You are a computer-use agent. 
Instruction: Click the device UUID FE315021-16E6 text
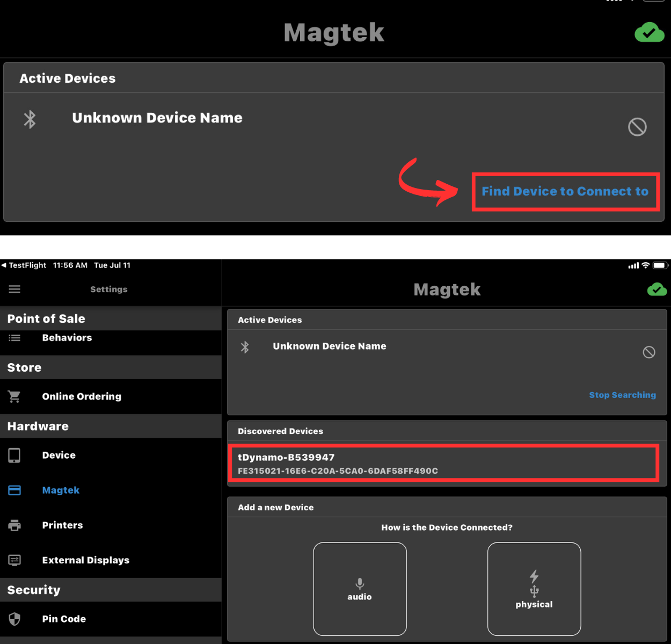(338, 471)
